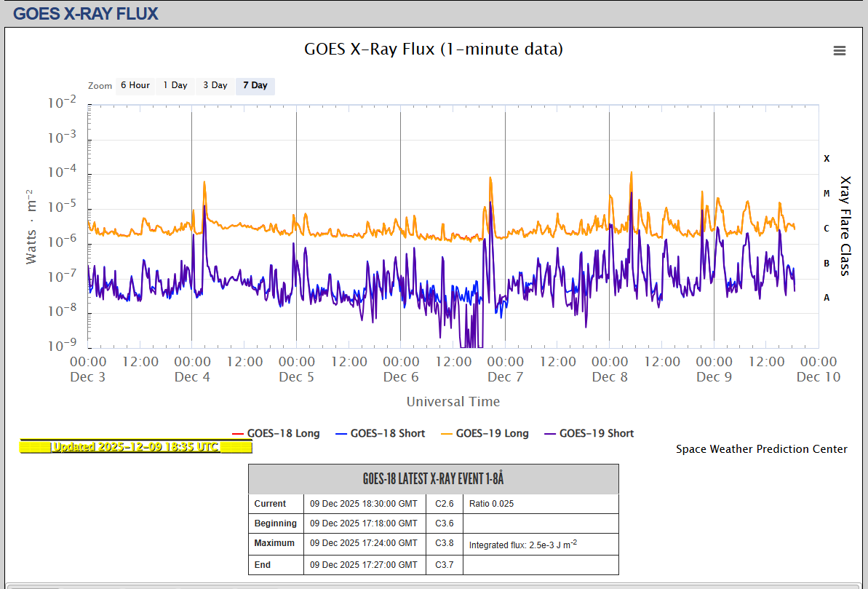Click the M flare class label

(x=827, y=193)
